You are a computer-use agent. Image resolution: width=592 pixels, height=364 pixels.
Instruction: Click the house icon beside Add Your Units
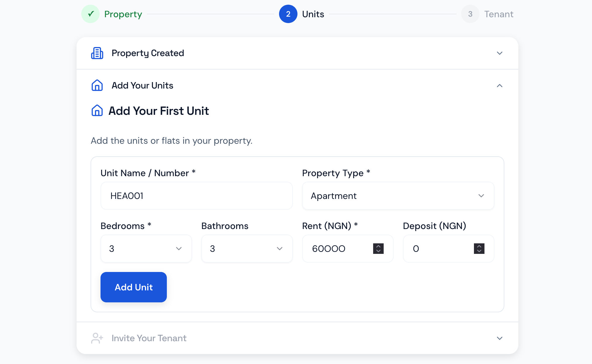97,86
